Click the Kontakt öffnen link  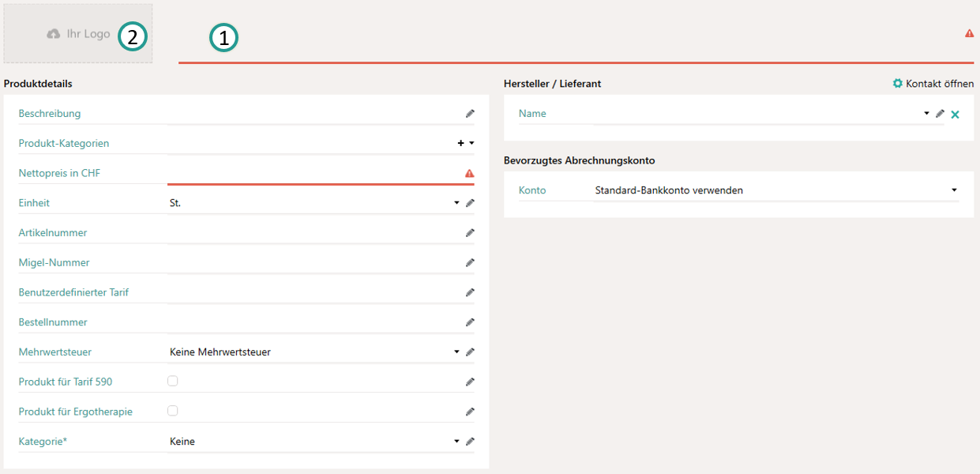tap(933, 84)
